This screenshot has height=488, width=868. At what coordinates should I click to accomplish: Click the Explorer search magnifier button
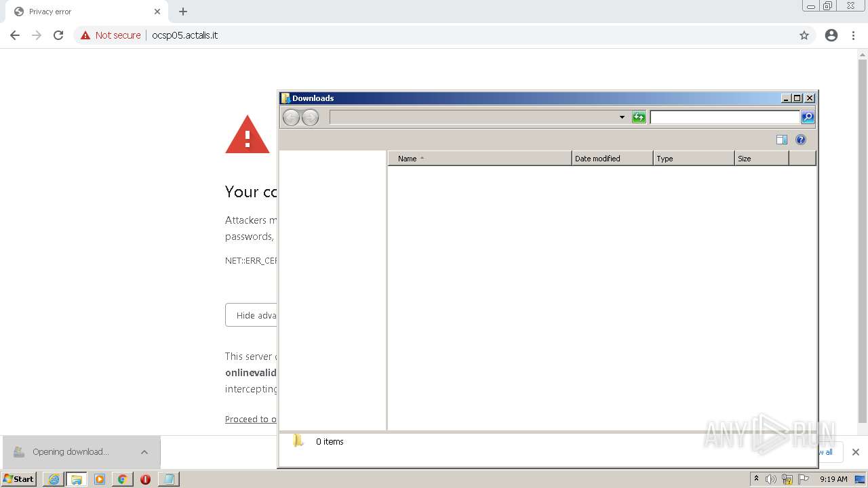[x=808, y=117]
